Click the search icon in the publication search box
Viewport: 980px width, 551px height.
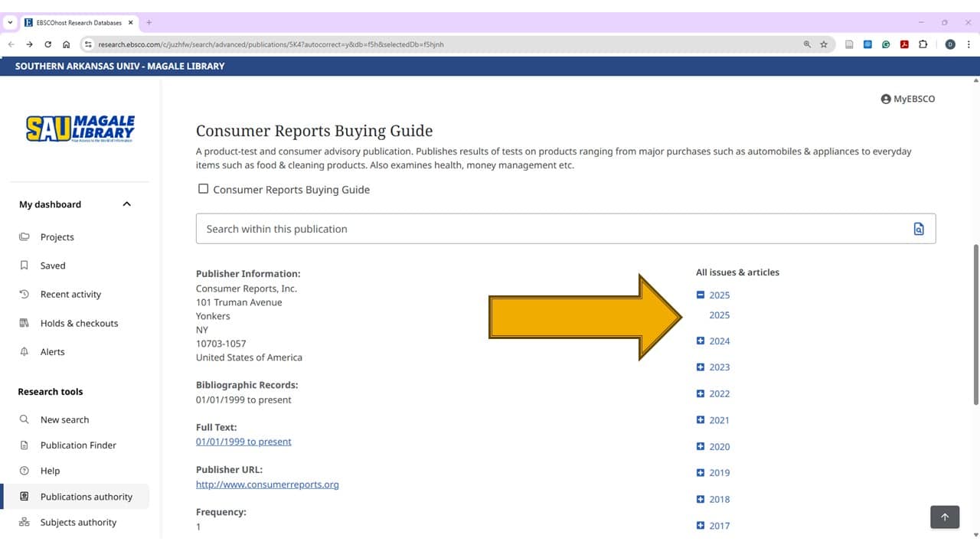point(919,229)
